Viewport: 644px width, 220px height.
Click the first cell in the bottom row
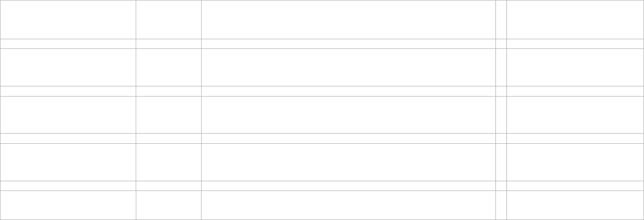click(x=68, y=205)
